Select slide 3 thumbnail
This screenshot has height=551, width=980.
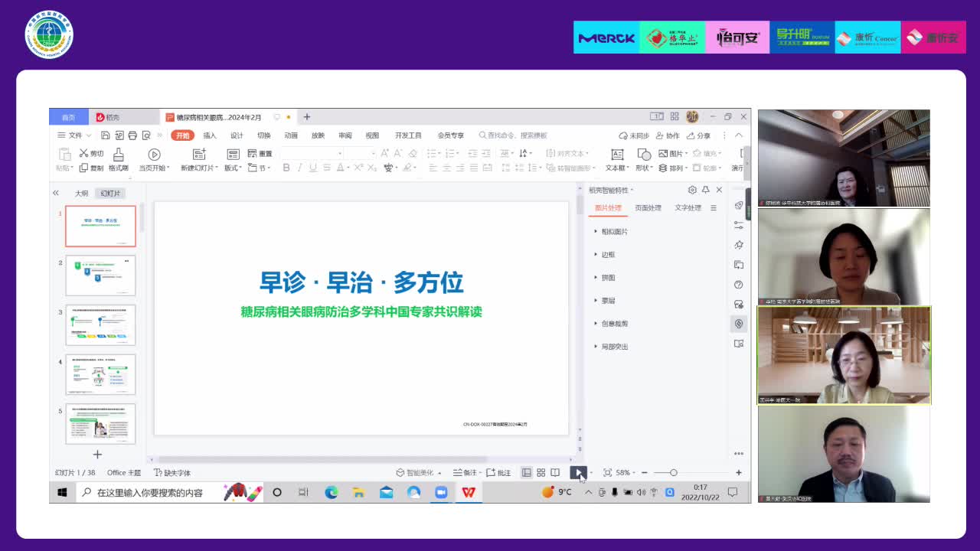click(x=100, y=324)
